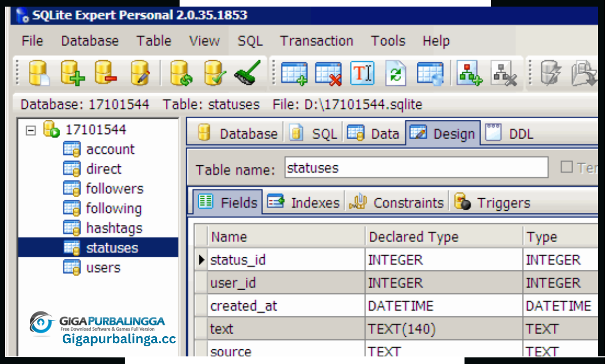Select the text field name cell
607x364 pixels.
[286, 329]
